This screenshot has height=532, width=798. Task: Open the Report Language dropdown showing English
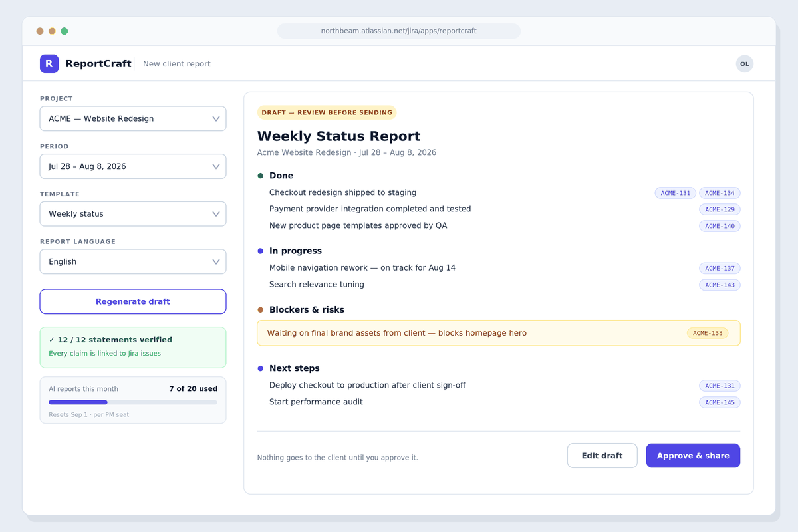[133, 261]
